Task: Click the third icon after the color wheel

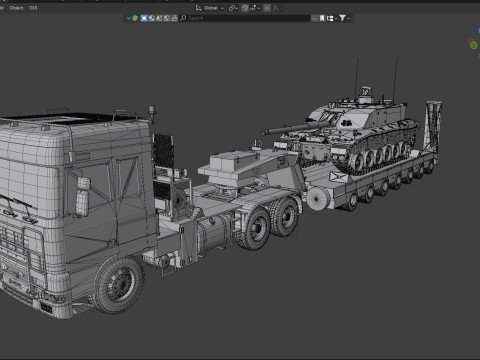Action: (159, 18)
